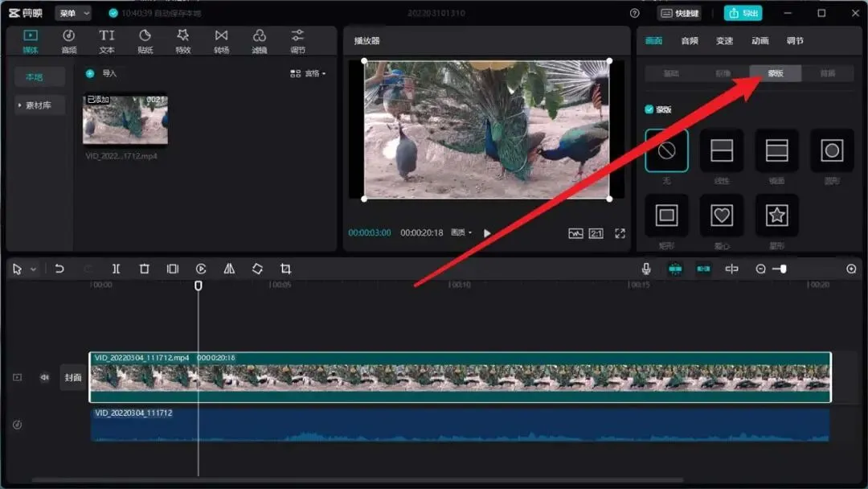Viewport: 868px width, 489px height.
Task: Open the 转场 transitions panel
Action: pyautogui.click(x=221, y=42)
